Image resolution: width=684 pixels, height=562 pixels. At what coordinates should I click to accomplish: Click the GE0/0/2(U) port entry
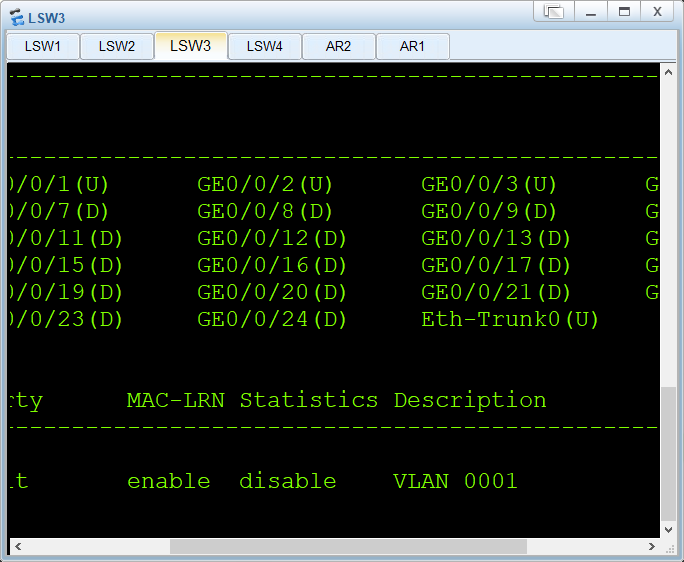tap(265, 185)
